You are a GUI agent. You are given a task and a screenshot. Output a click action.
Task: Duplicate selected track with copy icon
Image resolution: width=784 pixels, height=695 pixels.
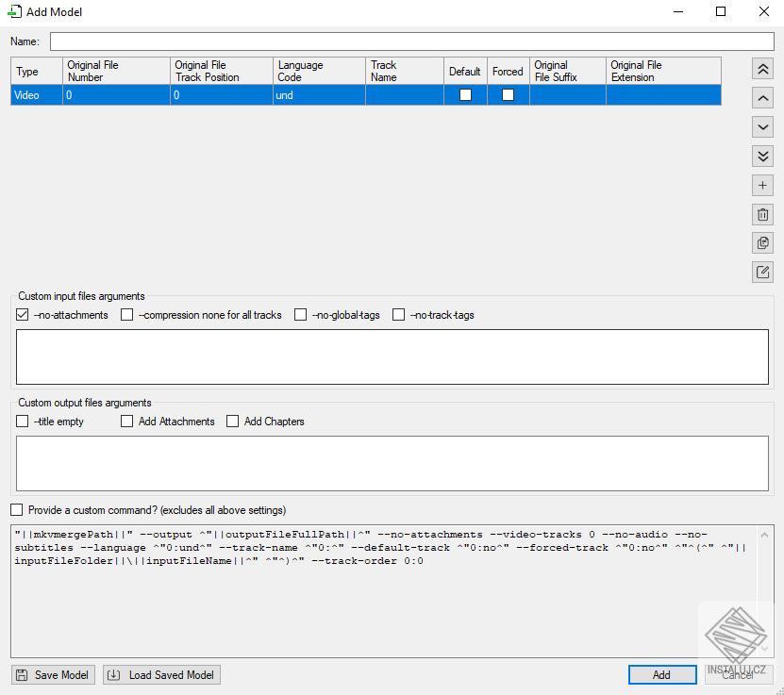coord(762,243)
